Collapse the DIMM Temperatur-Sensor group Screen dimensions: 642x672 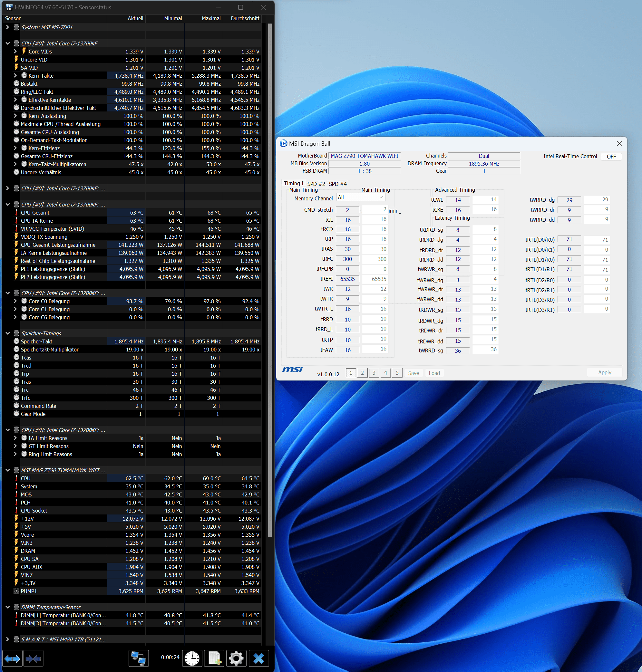point(7,607)
